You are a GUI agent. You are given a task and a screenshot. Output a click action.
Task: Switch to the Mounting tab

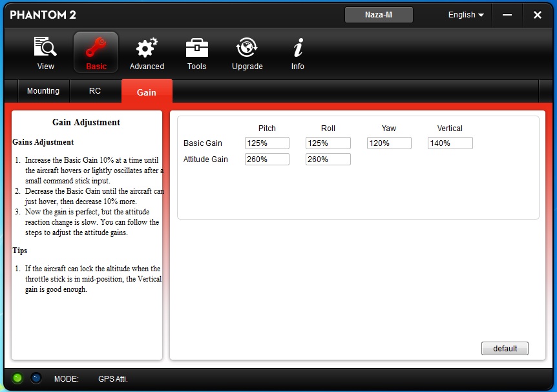coord(43,91)
